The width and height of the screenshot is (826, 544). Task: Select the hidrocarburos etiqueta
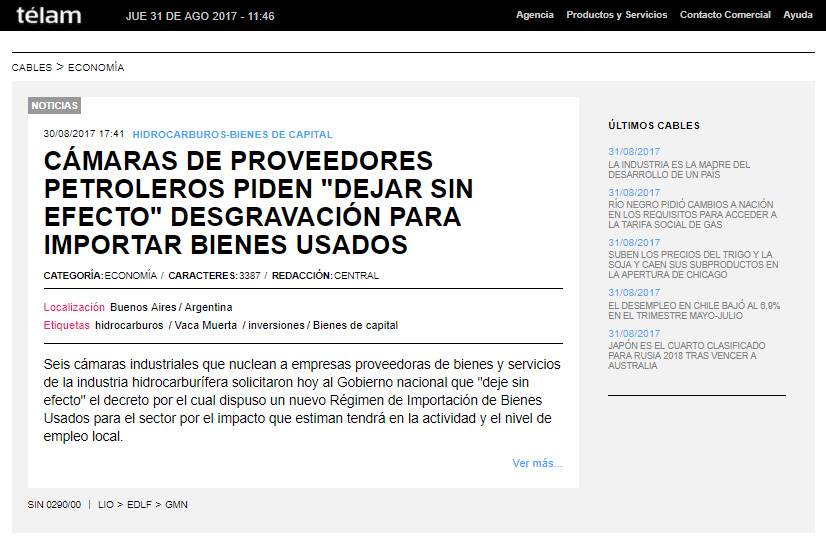[x=129, y=325]
